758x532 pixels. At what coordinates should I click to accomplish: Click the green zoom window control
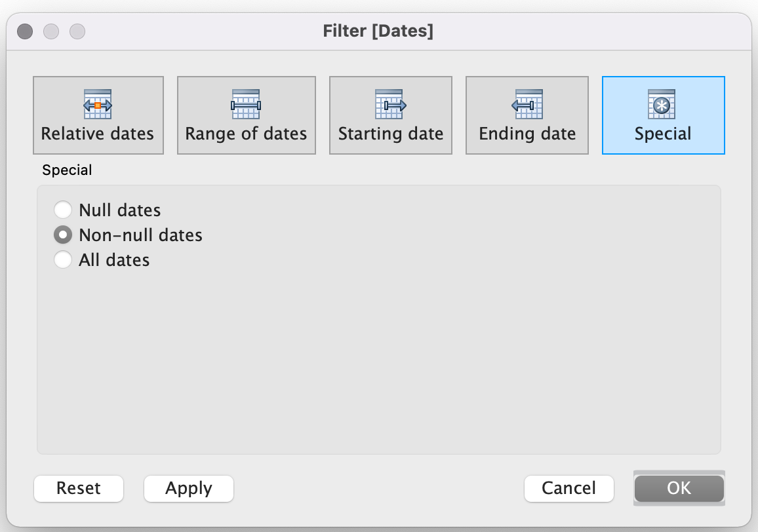tap(77, 31)
